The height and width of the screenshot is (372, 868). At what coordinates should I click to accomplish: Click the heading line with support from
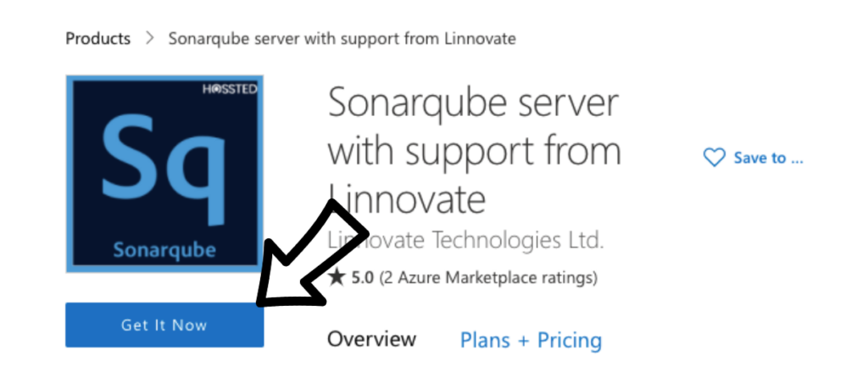point(475,151)
